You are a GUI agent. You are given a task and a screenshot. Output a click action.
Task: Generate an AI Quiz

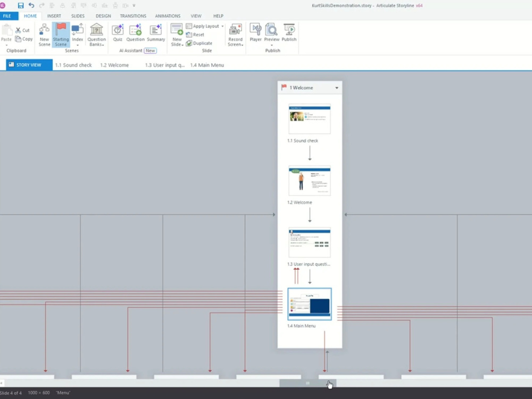point(118,32)
